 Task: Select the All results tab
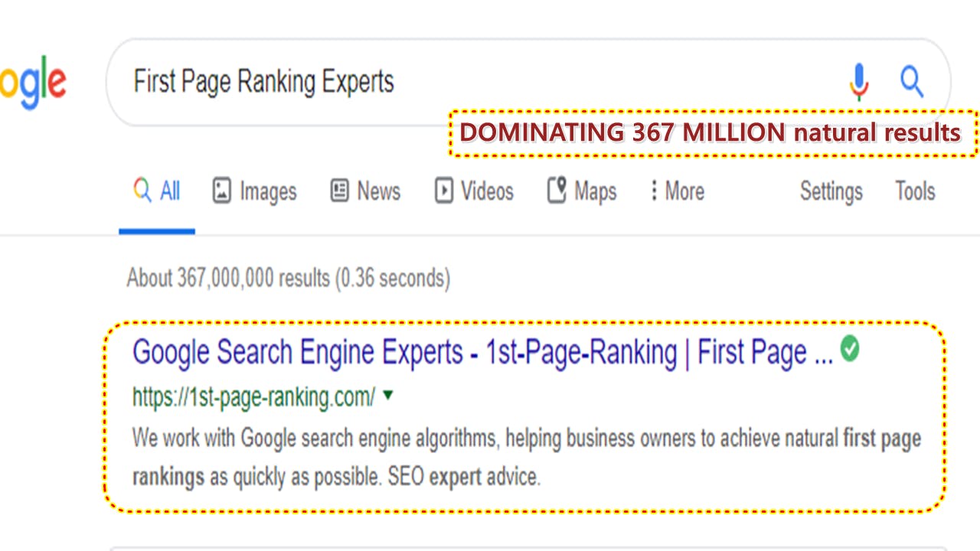158,191
